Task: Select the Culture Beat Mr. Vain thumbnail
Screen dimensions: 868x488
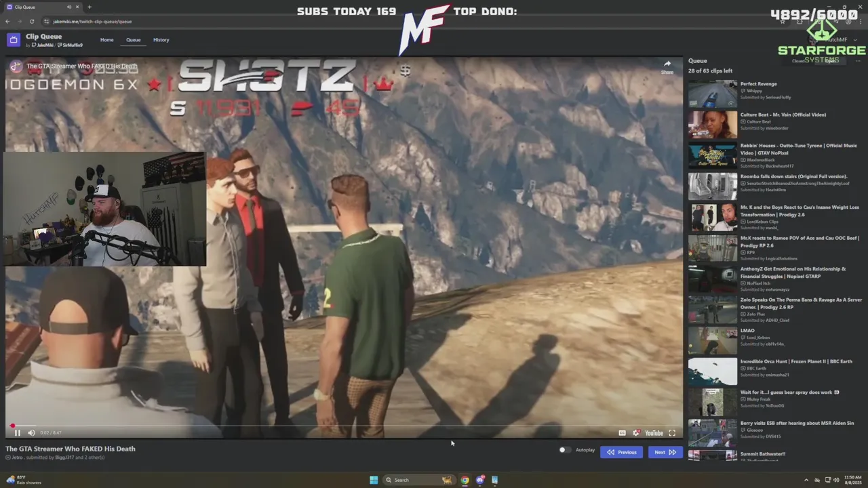Action: 713,125
